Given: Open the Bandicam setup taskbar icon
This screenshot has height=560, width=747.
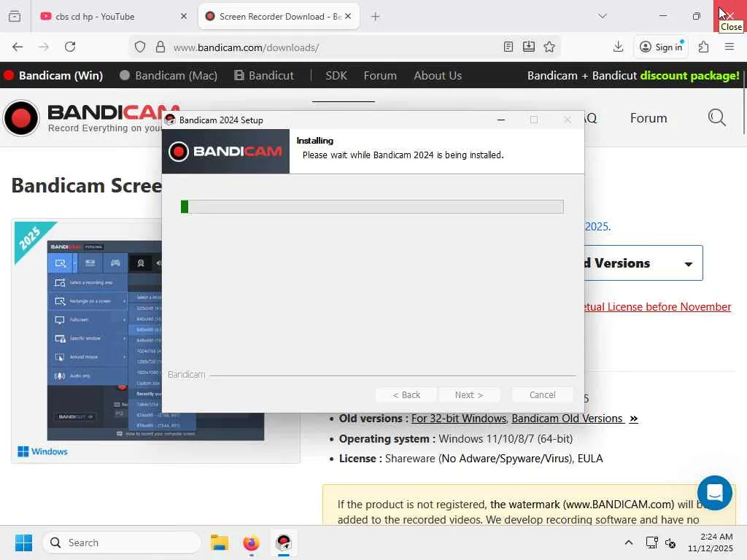Looking at the screenshot, I should pyautogui.click(x=284, y=542).
